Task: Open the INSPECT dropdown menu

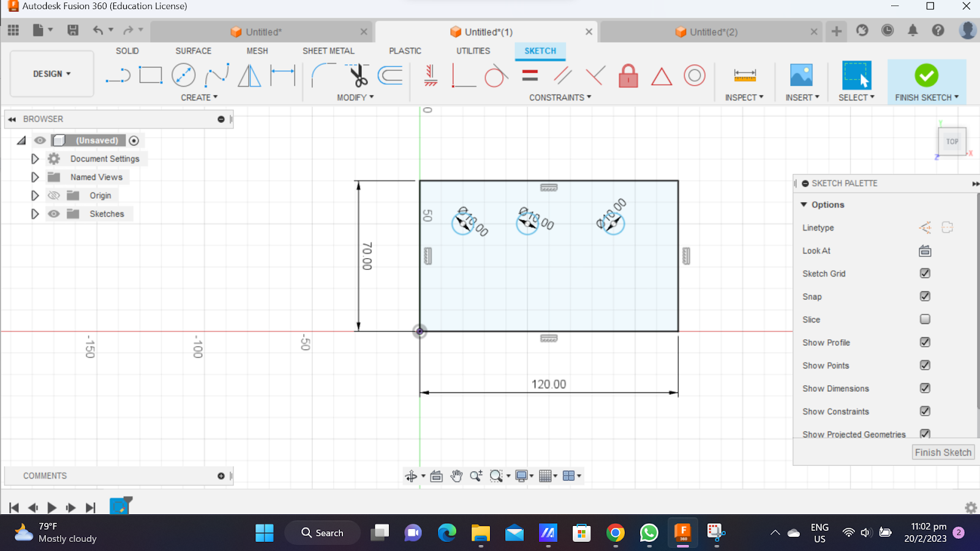Action: click(744, 97)
